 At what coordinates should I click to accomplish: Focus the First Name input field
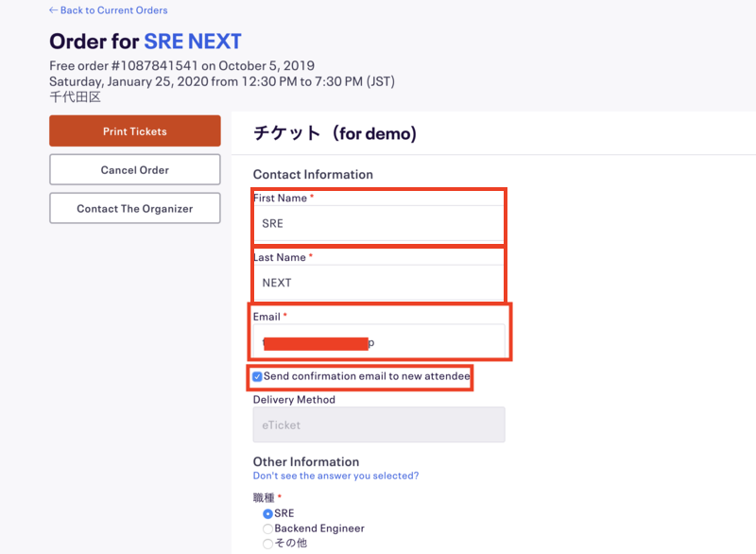coord(379,223)
